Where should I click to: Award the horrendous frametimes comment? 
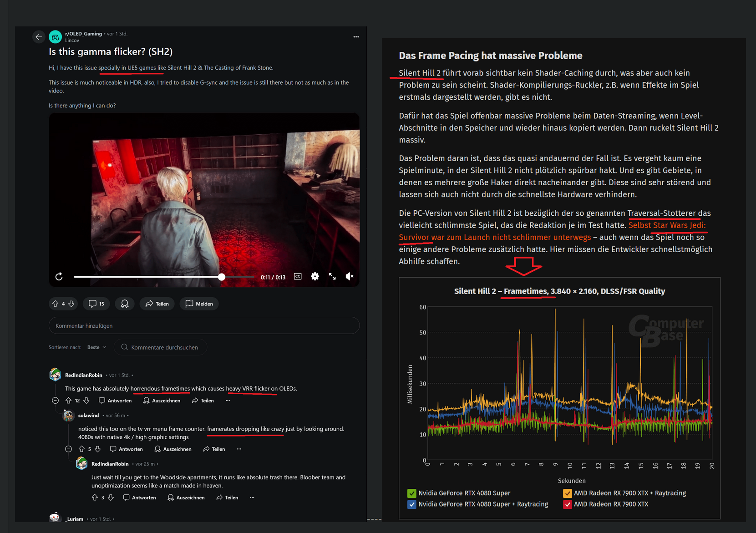(162, 401)
